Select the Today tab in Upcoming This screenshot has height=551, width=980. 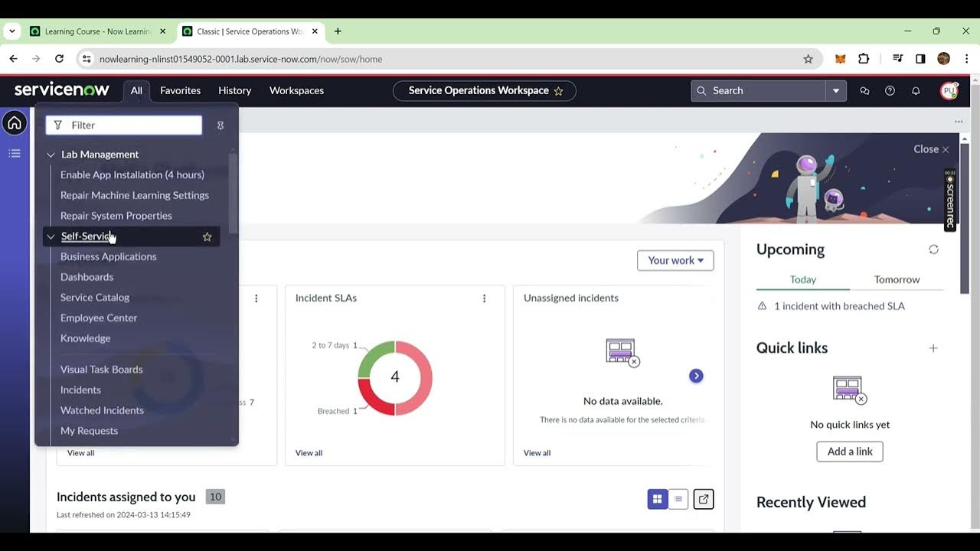tap(803, 279)
